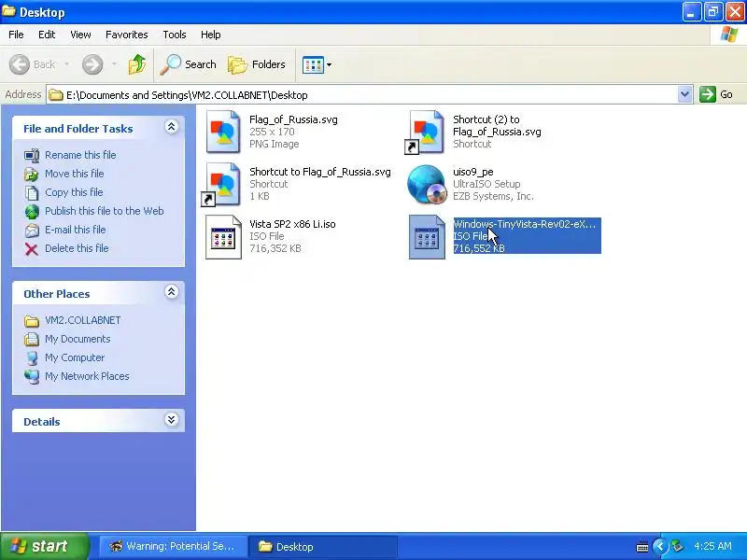
Task: Collapse File and Folder Tasks panel
Action: pyautogui.click(x=172, y=127)
